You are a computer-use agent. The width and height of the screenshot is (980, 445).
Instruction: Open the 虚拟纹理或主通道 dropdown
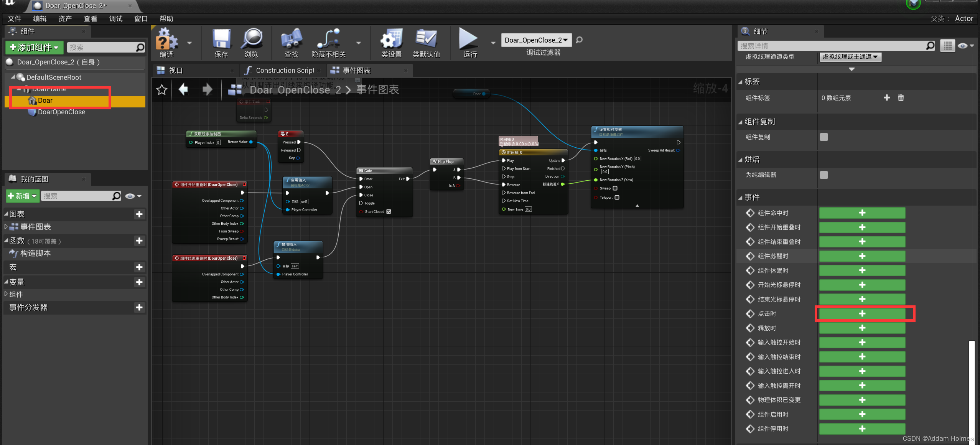pos(850,57)
